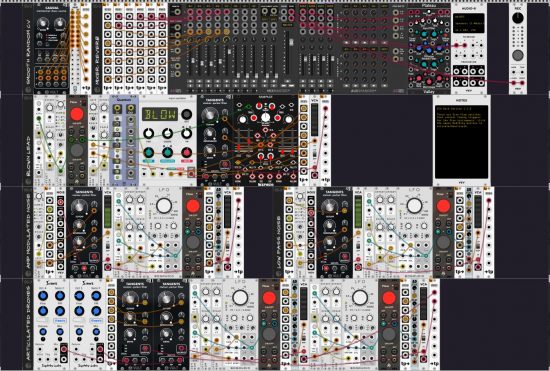
Task: Click the right red Flow button in Drones row
Action: (389, 298)
